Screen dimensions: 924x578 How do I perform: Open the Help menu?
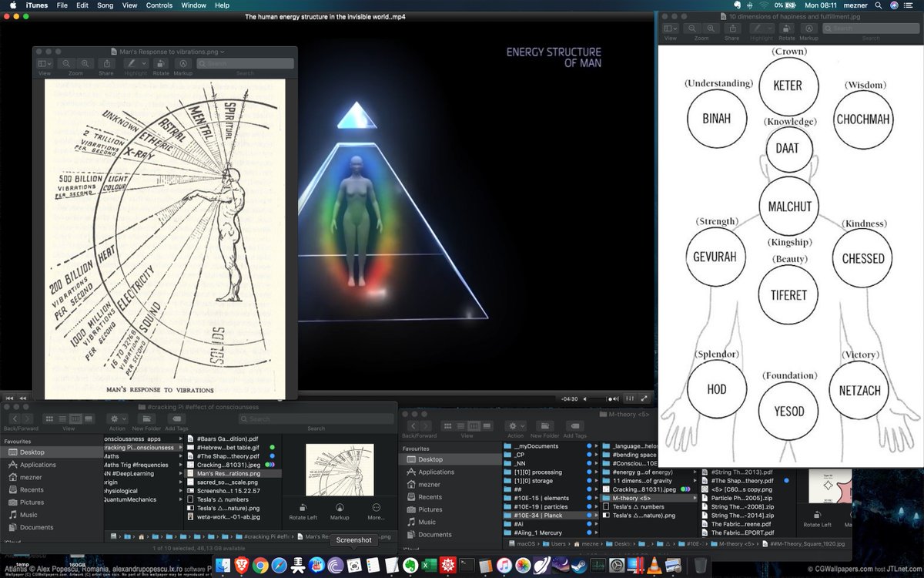[x=222, y=5]
